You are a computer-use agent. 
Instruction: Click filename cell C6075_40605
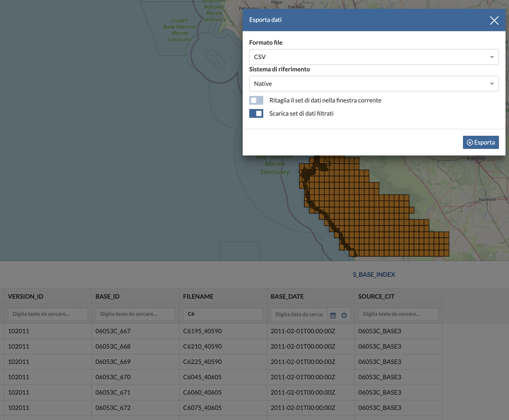[223, 408]
